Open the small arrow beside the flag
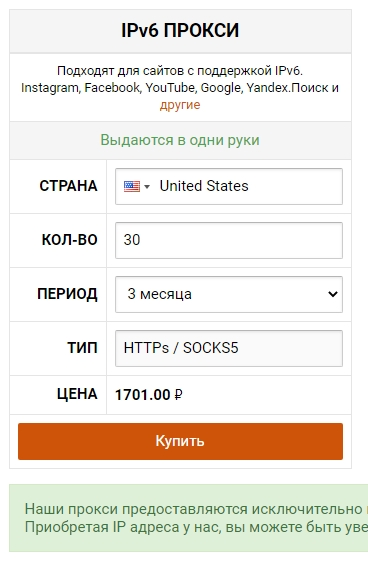 click(x=147, y=187)
